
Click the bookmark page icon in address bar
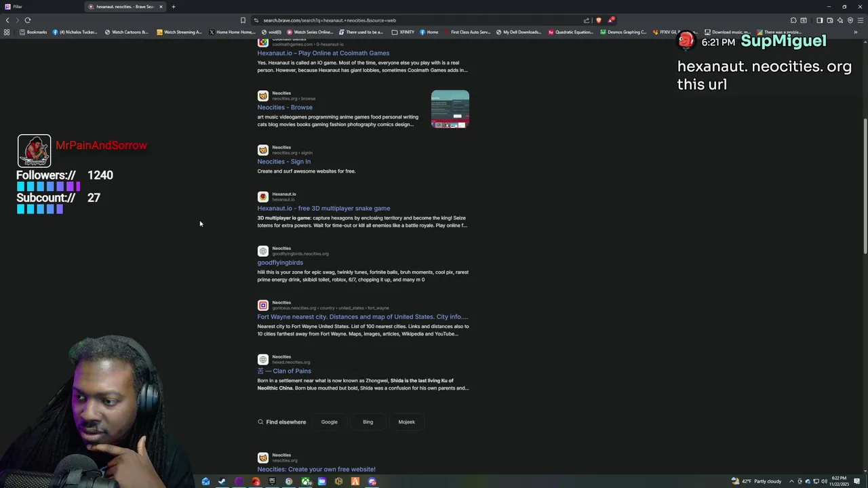[243, 20]
